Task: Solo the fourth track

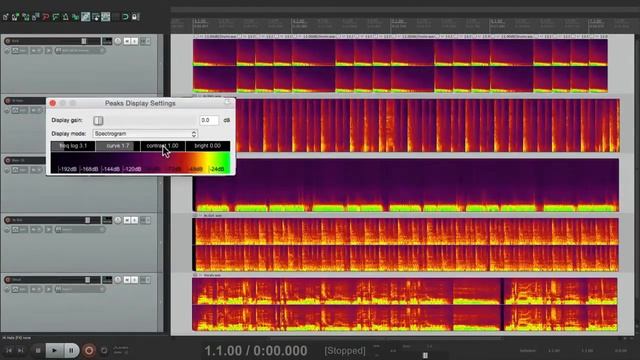Action: [135, 220]
